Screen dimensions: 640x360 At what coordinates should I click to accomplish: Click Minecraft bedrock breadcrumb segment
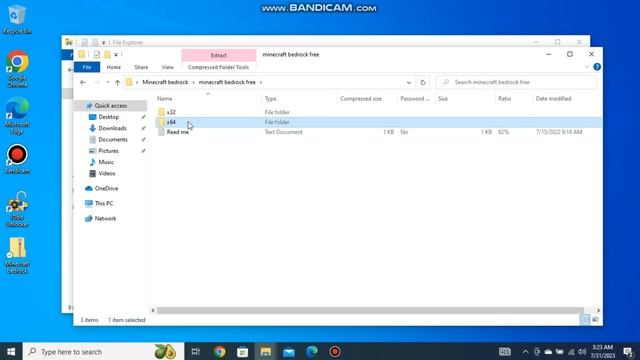tap(165, 82)
